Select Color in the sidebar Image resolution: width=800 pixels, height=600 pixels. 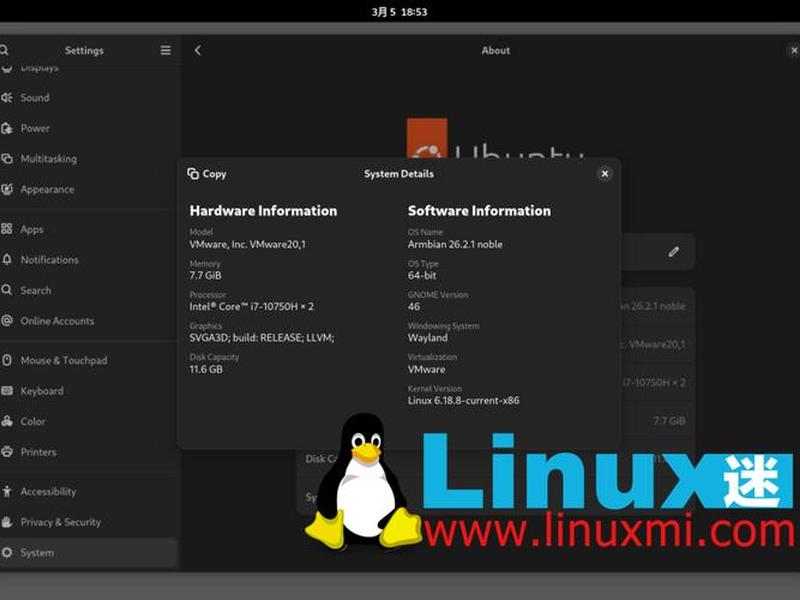89,421
